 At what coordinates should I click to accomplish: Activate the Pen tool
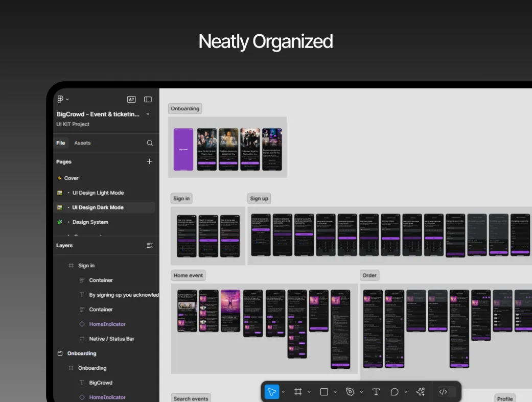click(350, 392)
